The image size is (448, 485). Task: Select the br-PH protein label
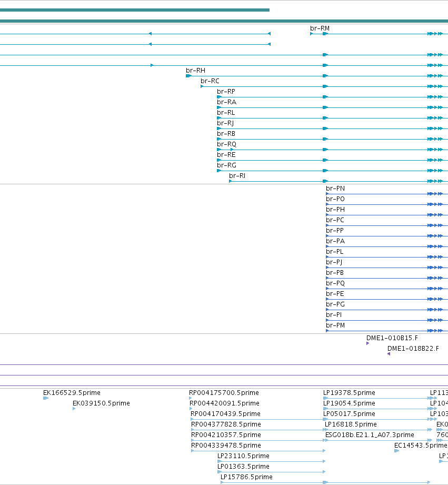335,209
